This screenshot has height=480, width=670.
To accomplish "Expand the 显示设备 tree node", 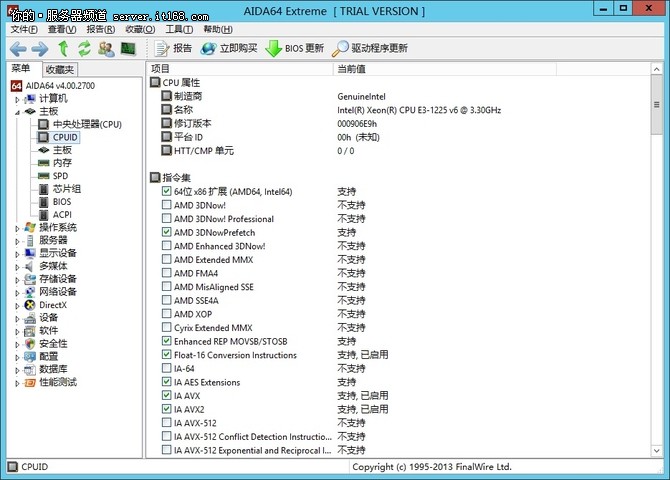I will (x=18, y=254).
